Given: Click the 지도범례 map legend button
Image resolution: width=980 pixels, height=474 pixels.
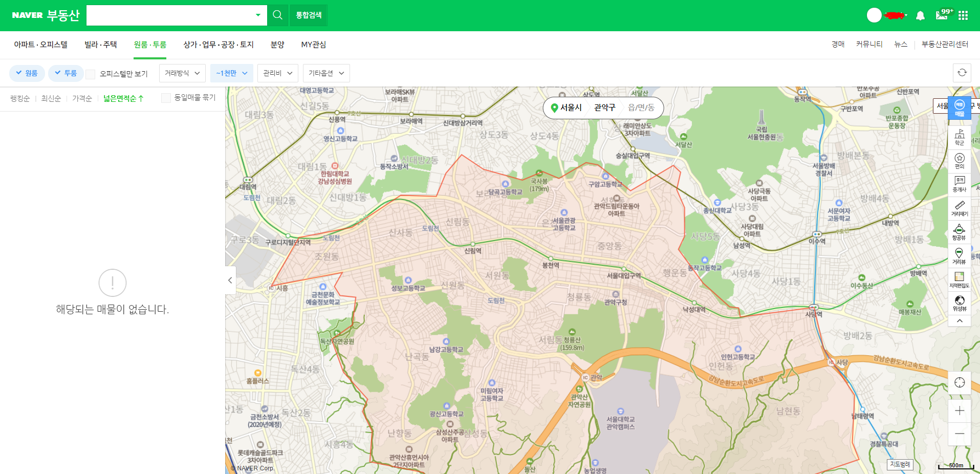Looking at the screenshot, I should [900, 464].
